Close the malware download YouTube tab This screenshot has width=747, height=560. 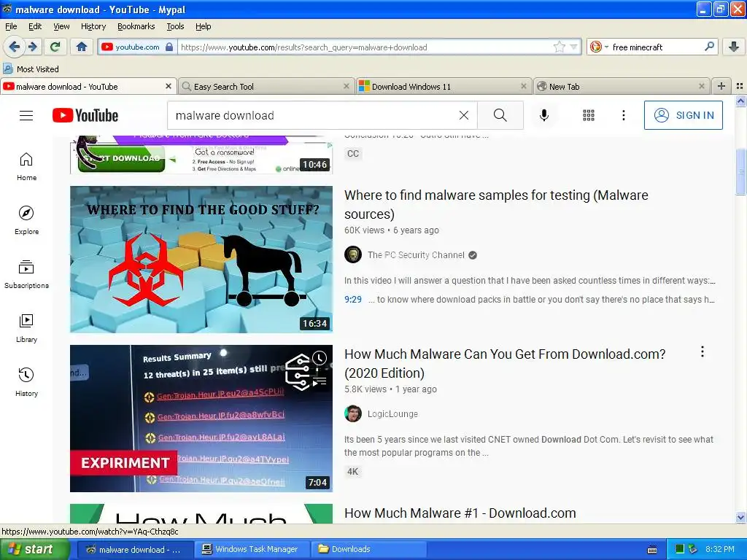[x=169, y=86]
